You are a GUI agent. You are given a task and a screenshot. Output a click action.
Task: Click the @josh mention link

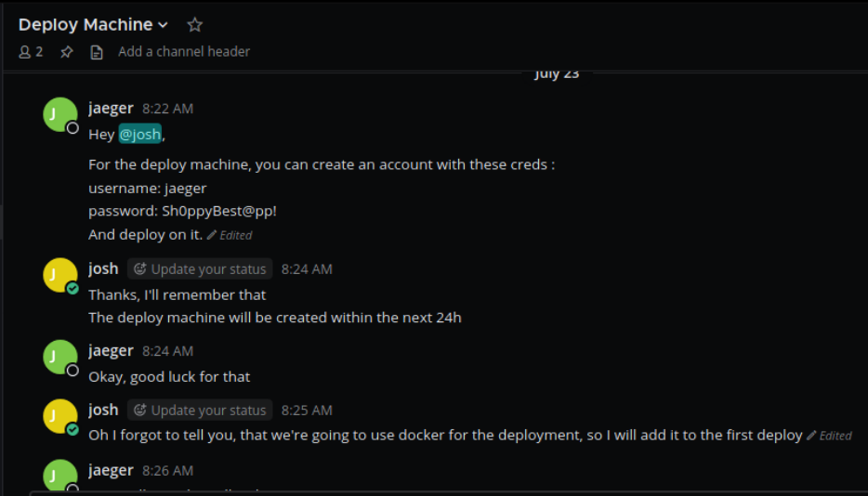(139, 135)
